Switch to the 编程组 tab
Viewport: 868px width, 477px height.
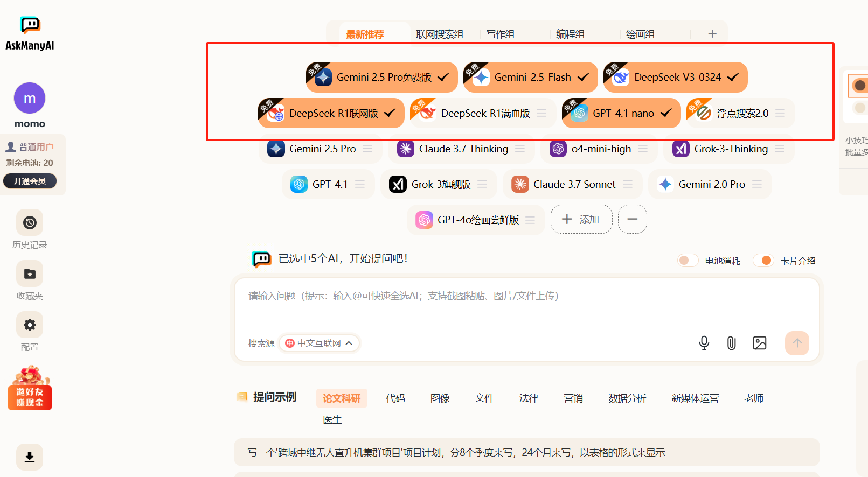(x=570, y=34)
